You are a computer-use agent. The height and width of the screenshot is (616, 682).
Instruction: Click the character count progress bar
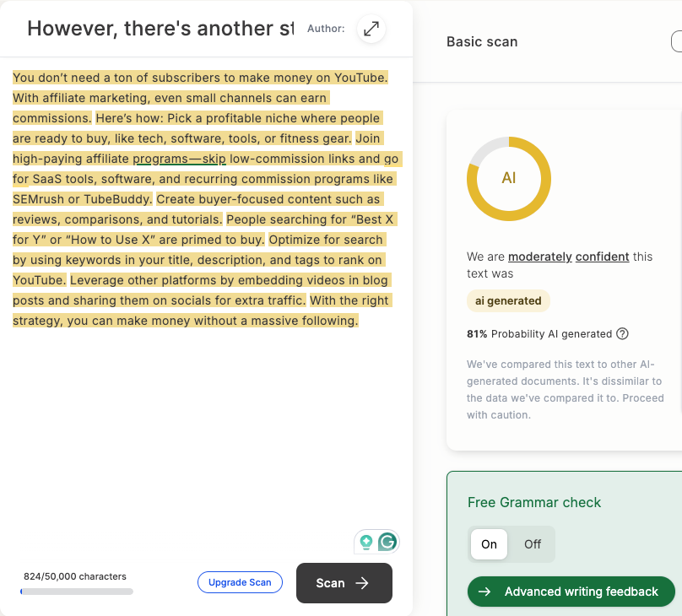[x=77, y=592]
